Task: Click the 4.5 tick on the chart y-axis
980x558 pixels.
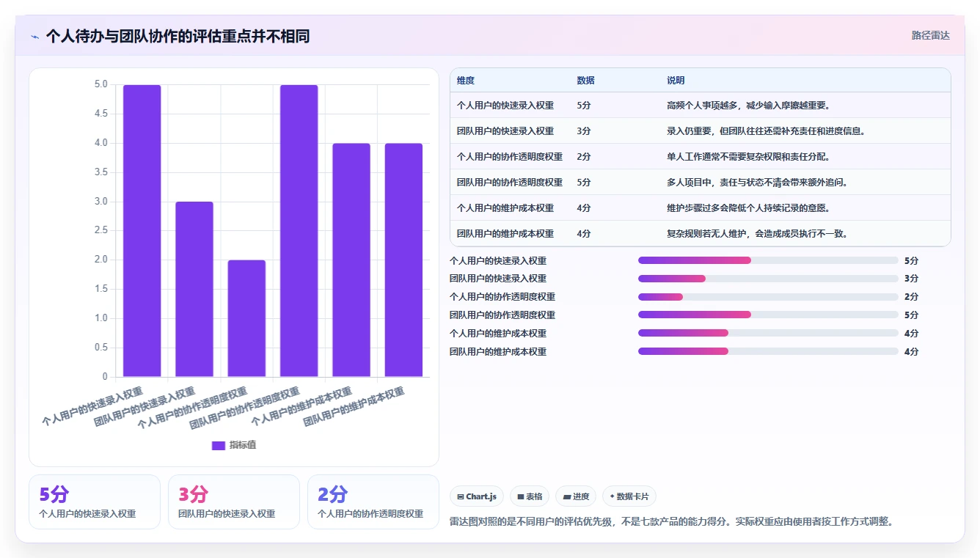Action: [100, 114]
